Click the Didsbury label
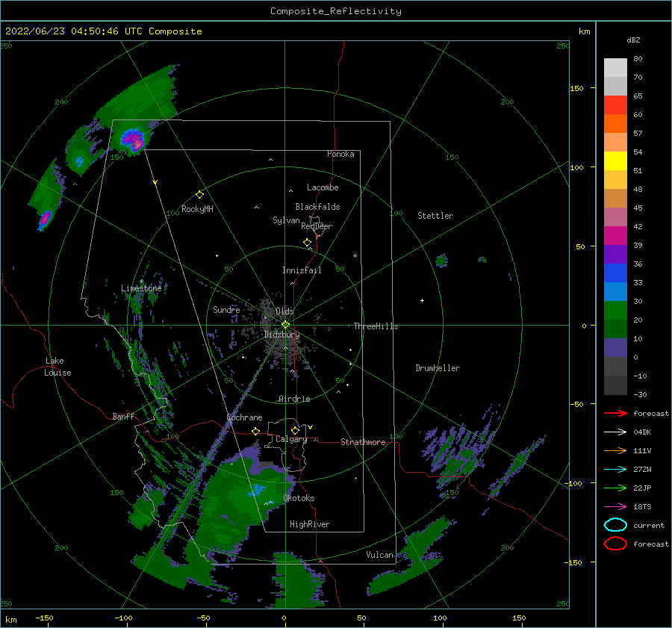This screenshot has height=628, width=672. coord(281,335)
